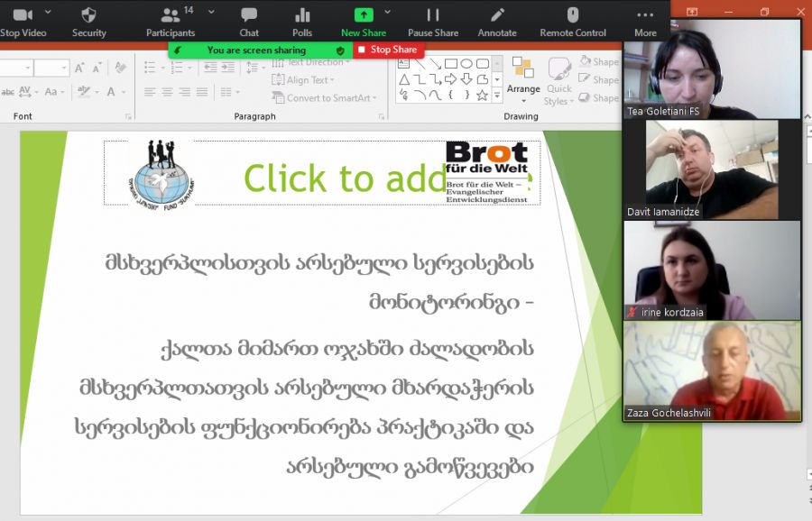Screen dimensions: 812x521
Task: Click the Increase Font Size icon
Action: click(x=79, y=68)
